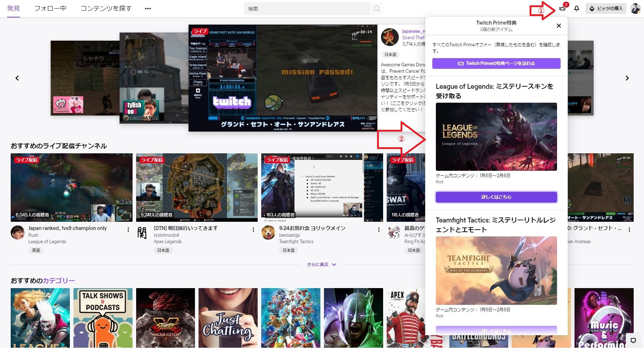
Task: Click the bestsatojp channel name link
Action: (x=289, y=235)
